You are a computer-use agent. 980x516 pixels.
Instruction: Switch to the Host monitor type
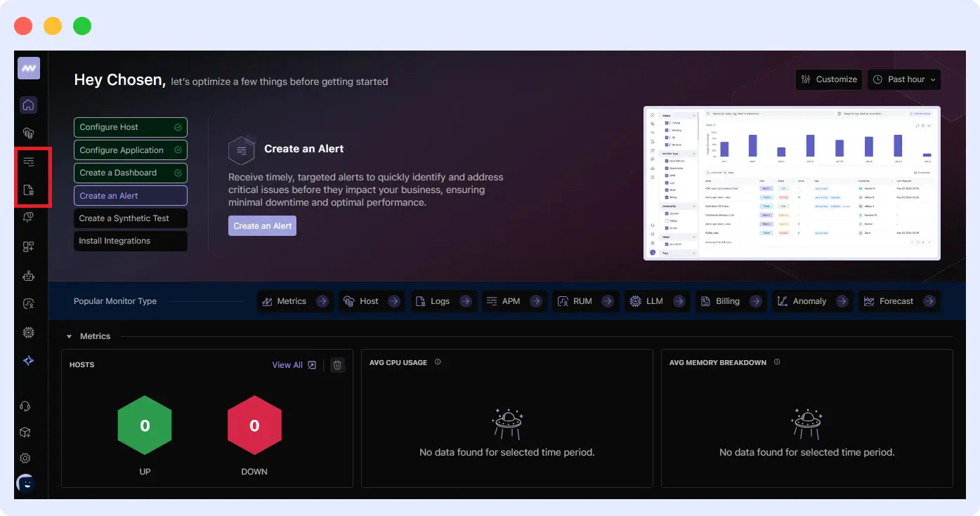point(370,300)
